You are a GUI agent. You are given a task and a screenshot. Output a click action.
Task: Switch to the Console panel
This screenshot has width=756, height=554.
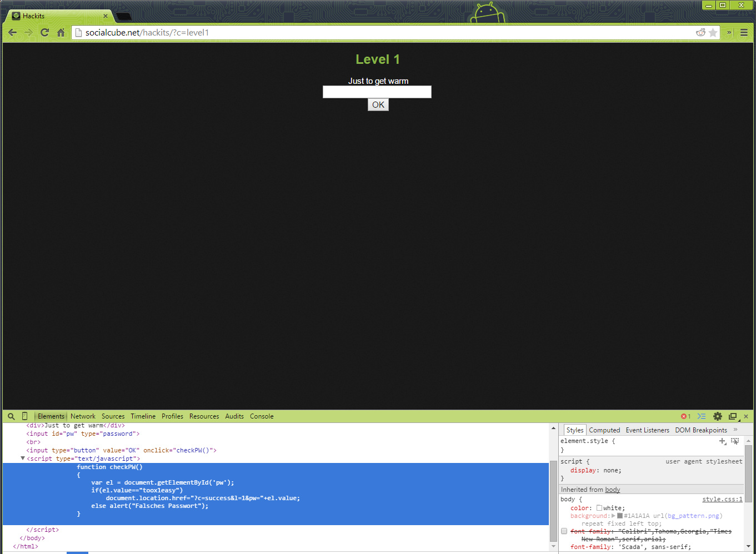point(262,416)
